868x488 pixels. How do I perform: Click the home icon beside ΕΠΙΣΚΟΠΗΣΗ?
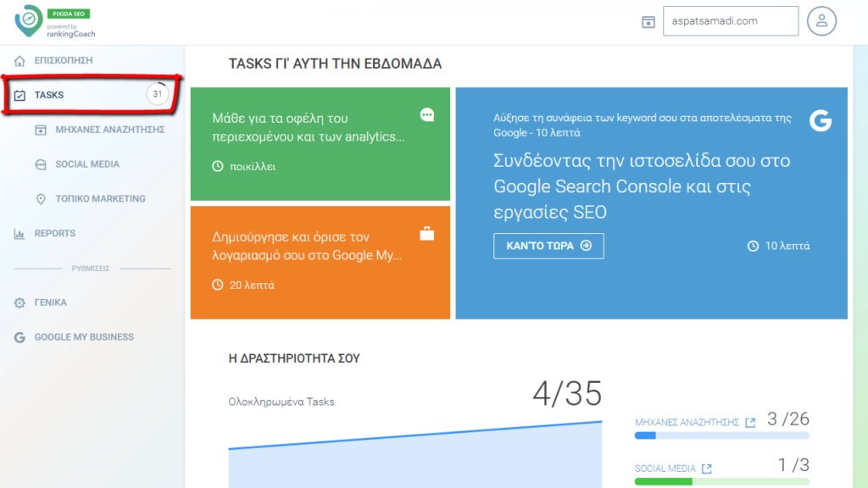tap(20, 60)
